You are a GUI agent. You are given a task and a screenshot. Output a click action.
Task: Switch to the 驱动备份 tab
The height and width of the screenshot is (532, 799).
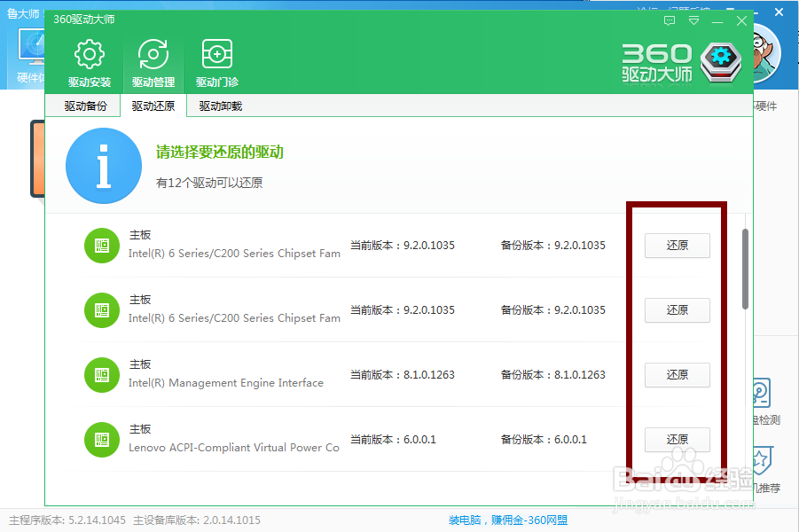(86, 106)
